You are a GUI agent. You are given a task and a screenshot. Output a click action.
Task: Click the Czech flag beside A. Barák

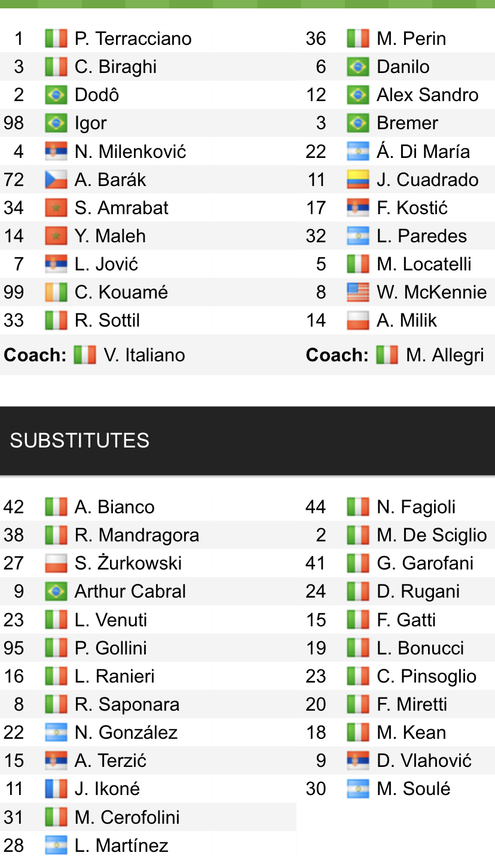56,179
